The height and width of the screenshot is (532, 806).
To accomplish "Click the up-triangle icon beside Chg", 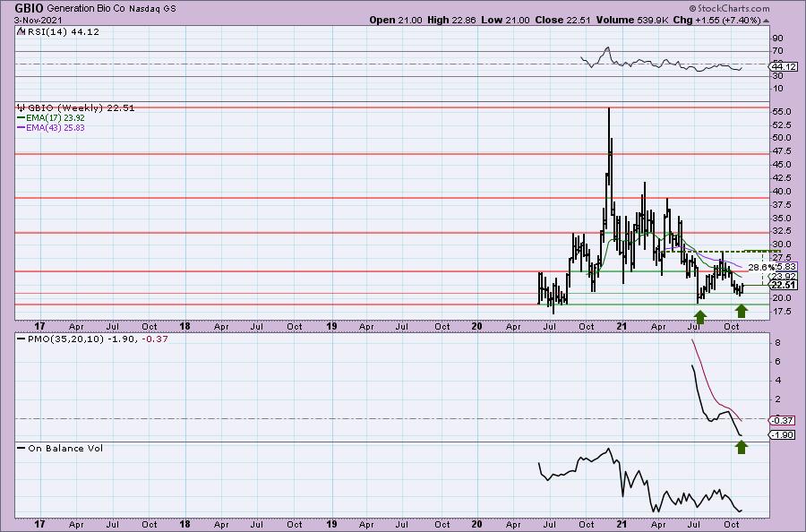I will click(766, 21).
